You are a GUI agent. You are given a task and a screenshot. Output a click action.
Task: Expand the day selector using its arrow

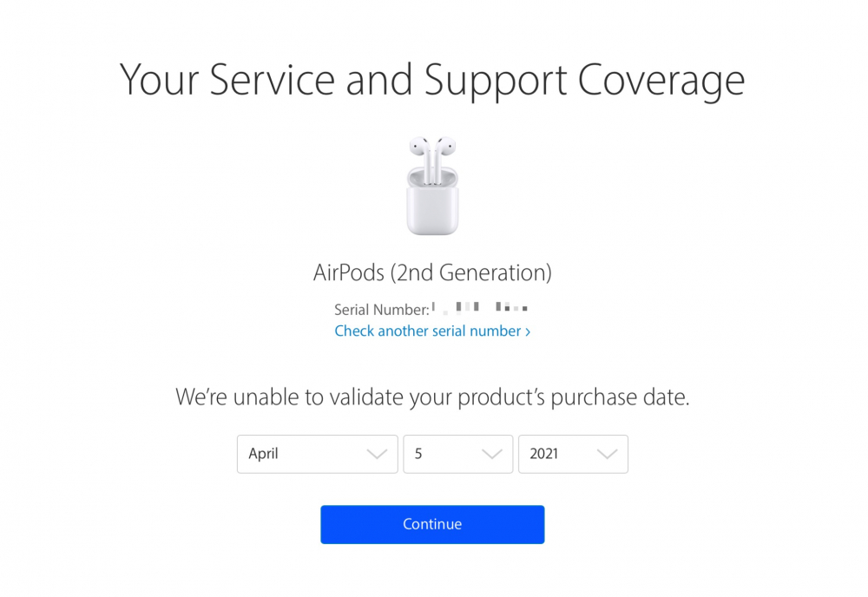click(493, 454)
